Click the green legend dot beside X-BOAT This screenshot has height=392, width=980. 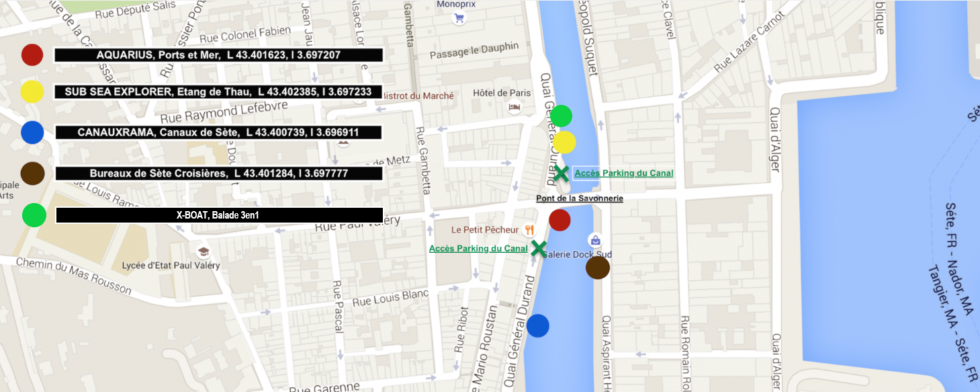pos(34,215)
